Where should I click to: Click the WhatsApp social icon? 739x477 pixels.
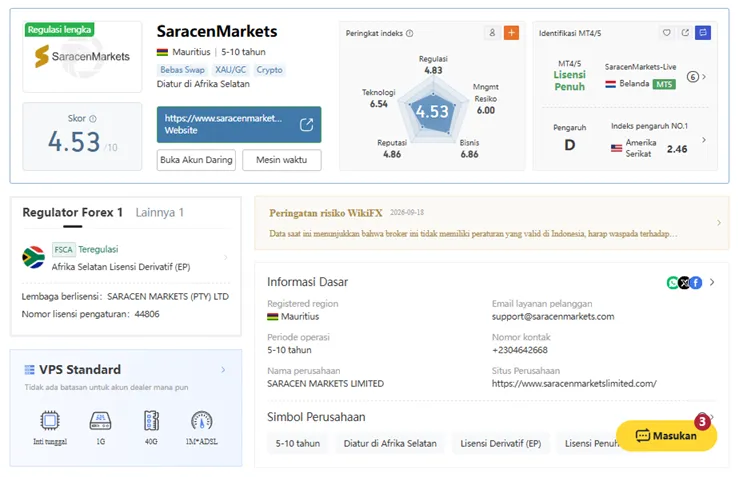coord(673,283)
